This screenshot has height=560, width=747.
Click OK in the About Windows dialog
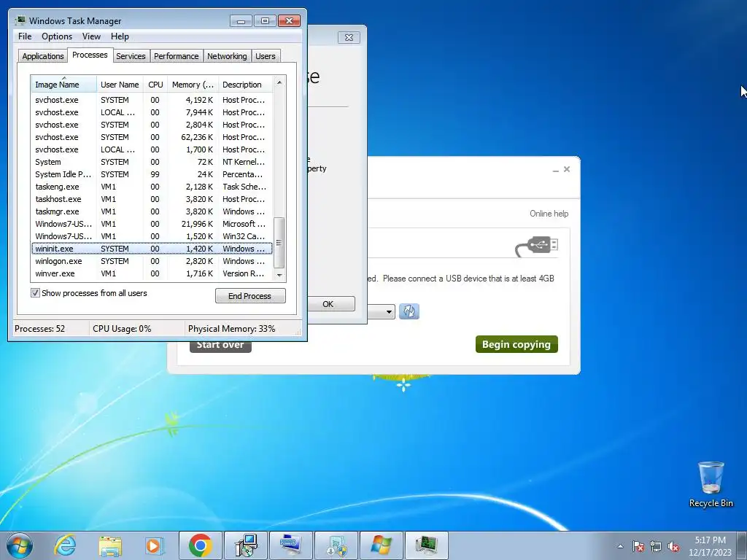click(x=331, y=304)
